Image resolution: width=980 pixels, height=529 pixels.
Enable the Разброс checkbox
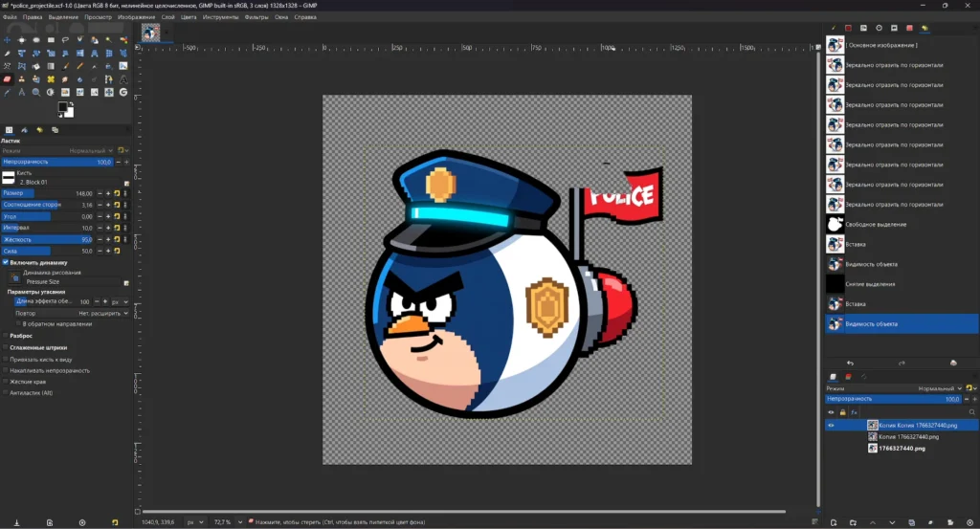coord(6,336)
